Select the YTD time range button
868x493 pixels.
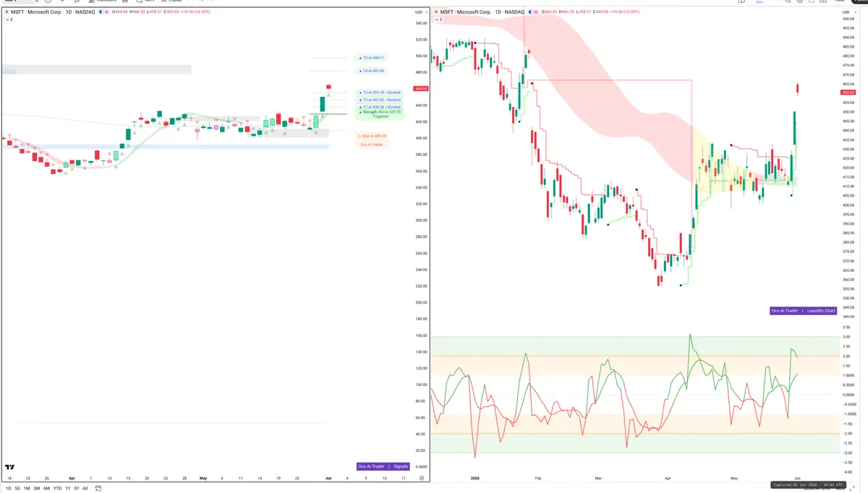57,488
